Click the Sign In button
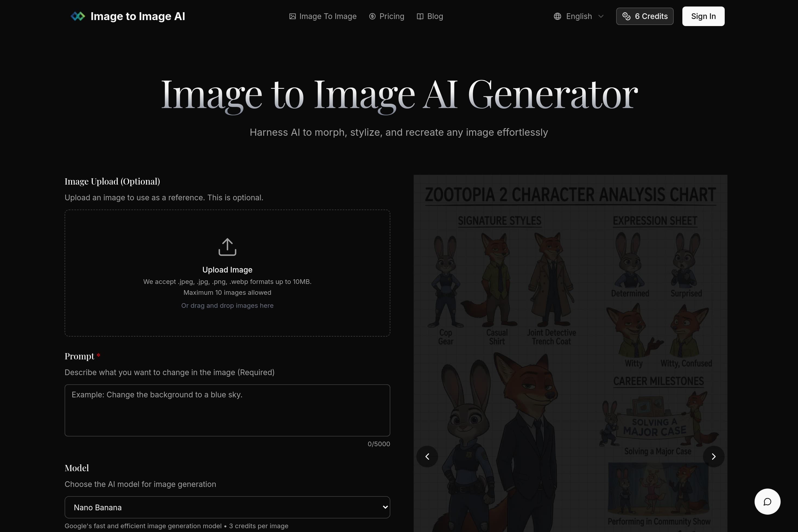798x532 pixels. pyautogui.click(x=703, y=16)
